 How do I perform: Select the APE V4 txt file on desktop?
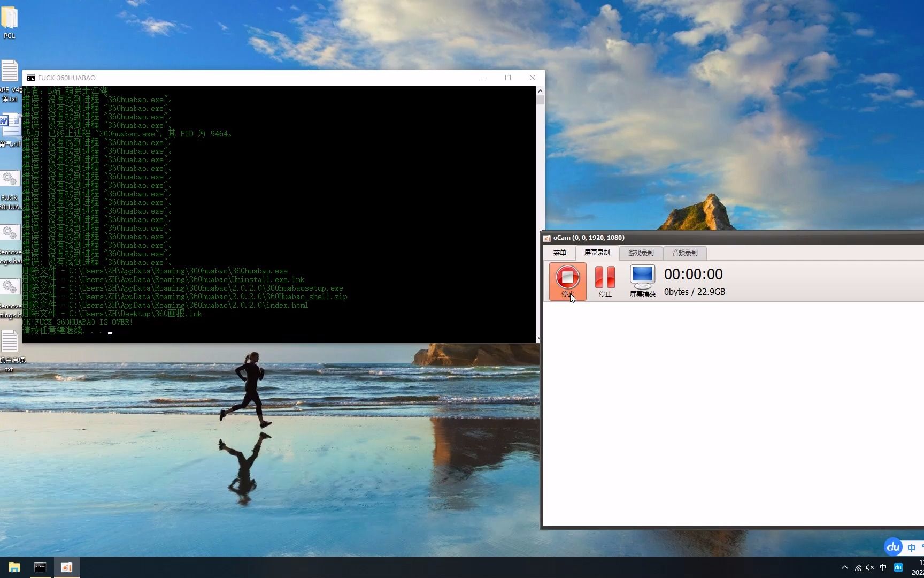tap(10, 81)
